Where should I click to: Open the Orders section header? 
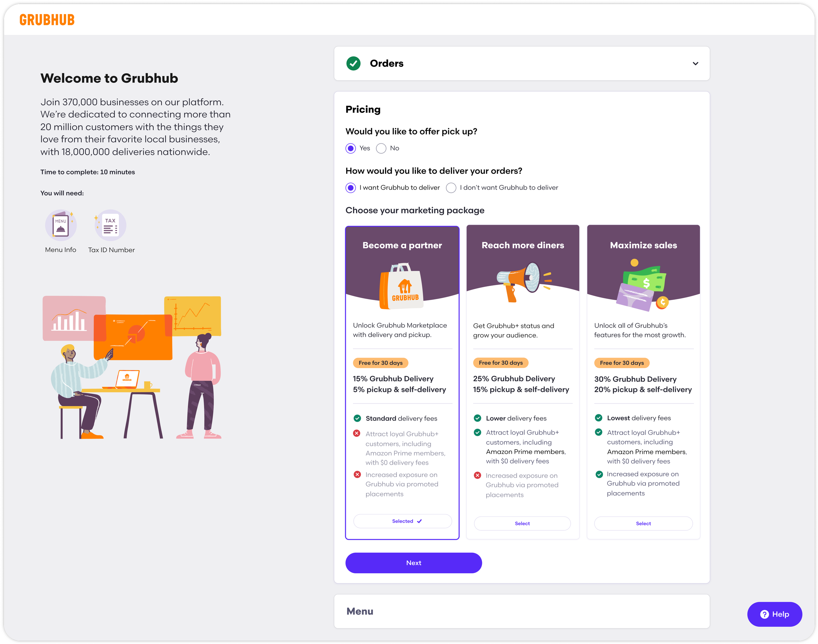[x=386, y=63]
